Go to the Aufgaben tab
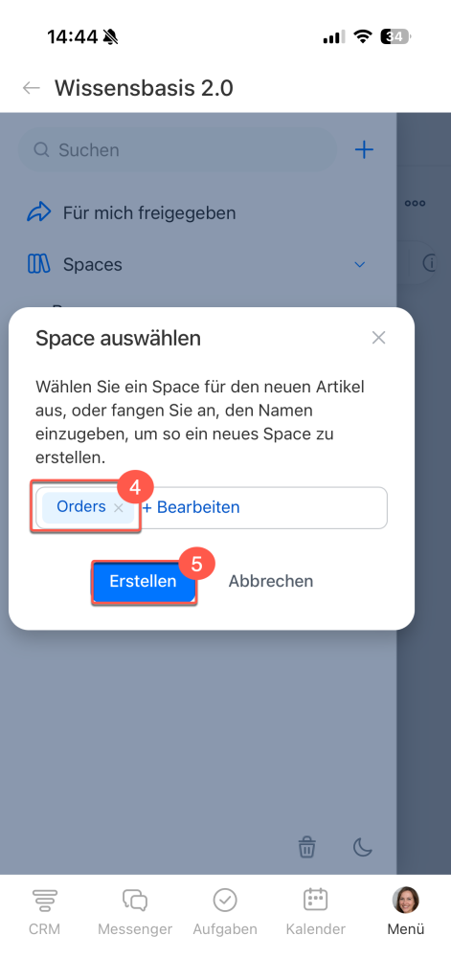451x980 pixels. (225, 912)
